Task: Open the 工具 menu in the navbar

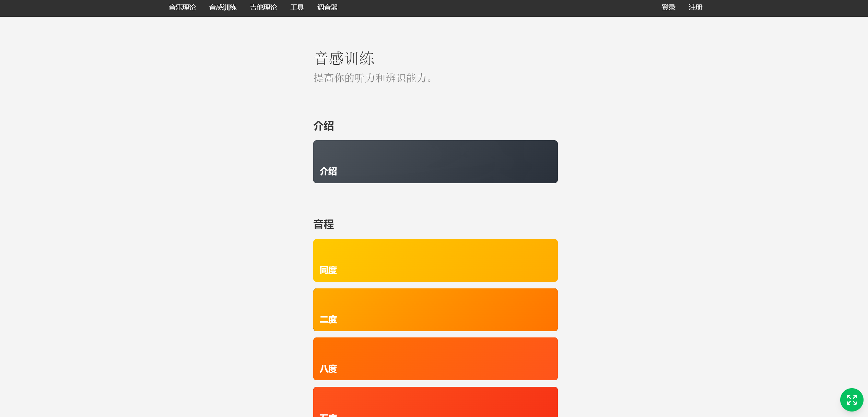Action: 297,7
